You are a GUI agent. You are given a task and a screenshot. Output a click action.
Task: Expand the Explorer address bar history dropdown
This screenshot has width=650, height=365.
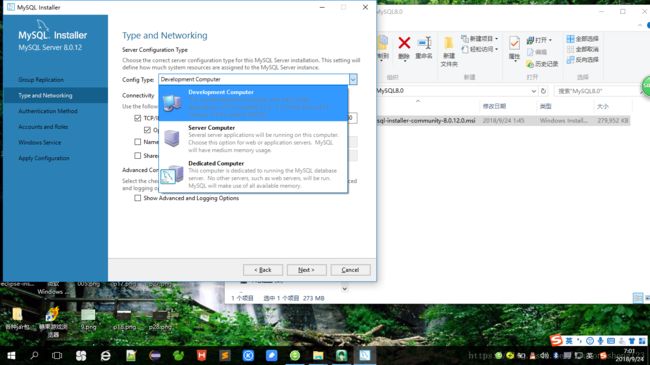pyautogui.click(x=534, y=91)
